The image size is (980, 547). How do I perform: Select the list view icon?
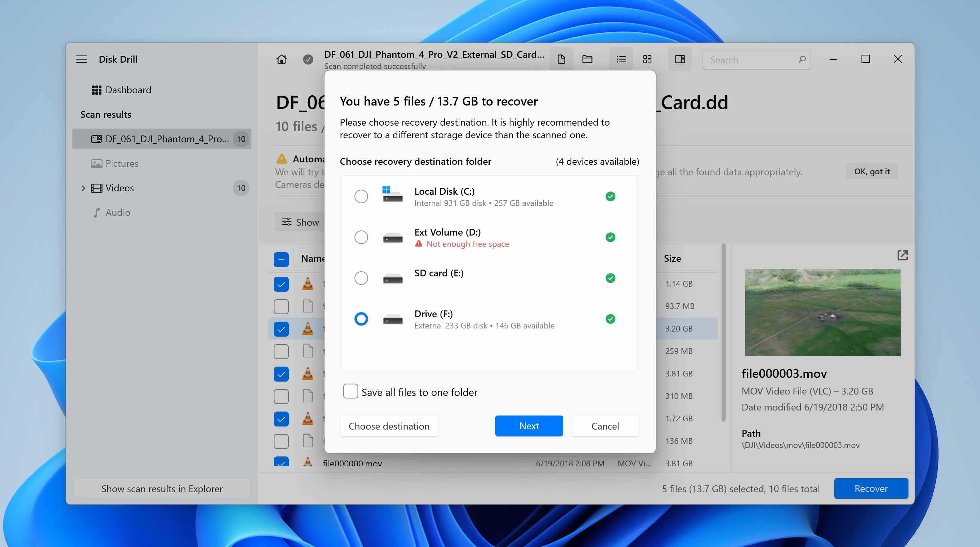click(621, 59)
